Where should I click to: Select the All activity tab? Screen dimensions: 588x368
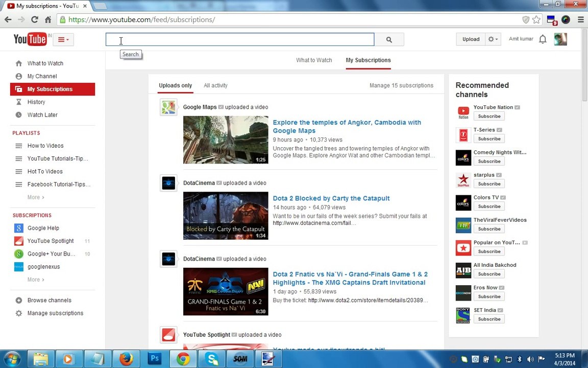coord(215,86)
